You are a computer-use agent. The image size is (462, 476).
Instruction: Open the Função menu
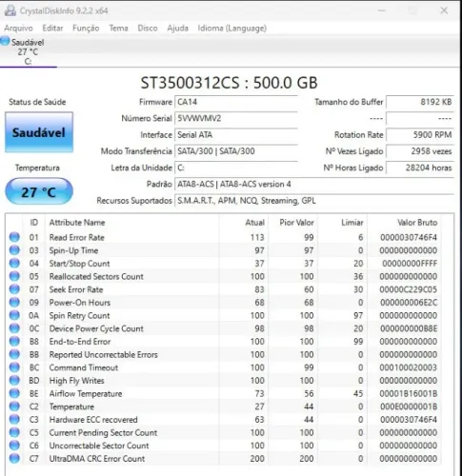click(x=86, y=29)
